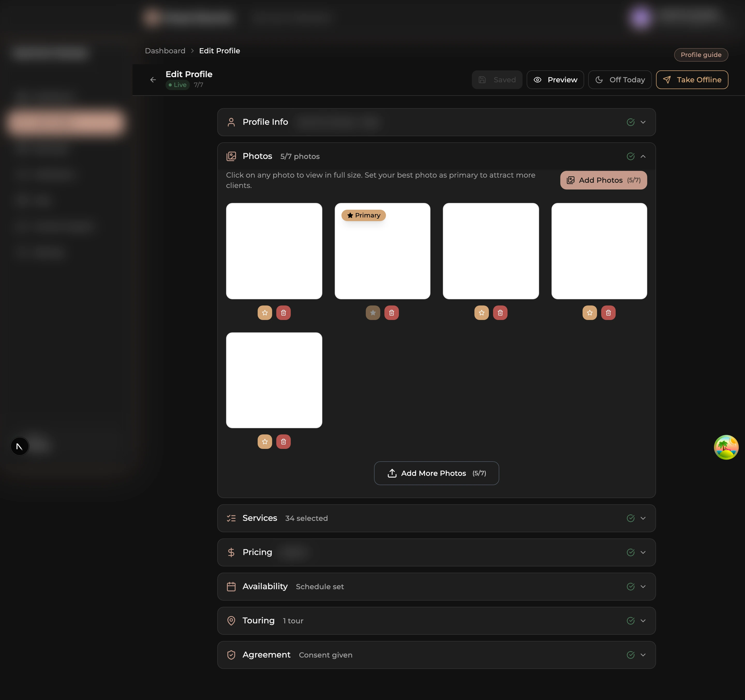745x700 pixels.
Task: Delete the Primary photo using trash icon
Action: [391, 313]
